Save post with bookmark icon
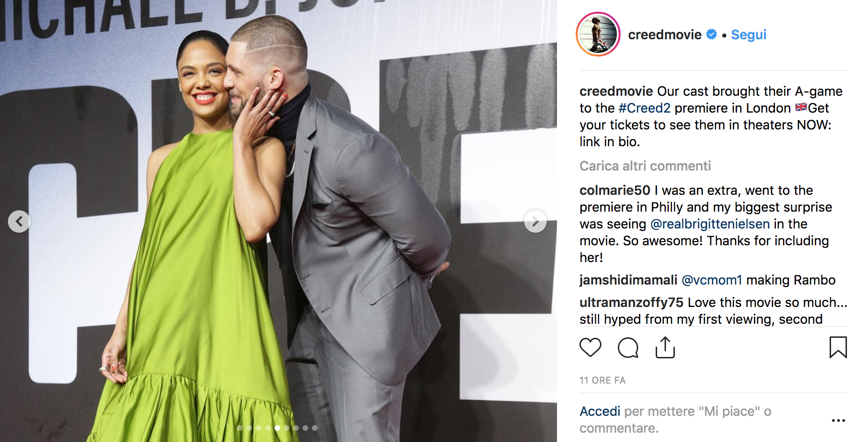Screen dimensions: 868x442 click(x=838, y=347)
